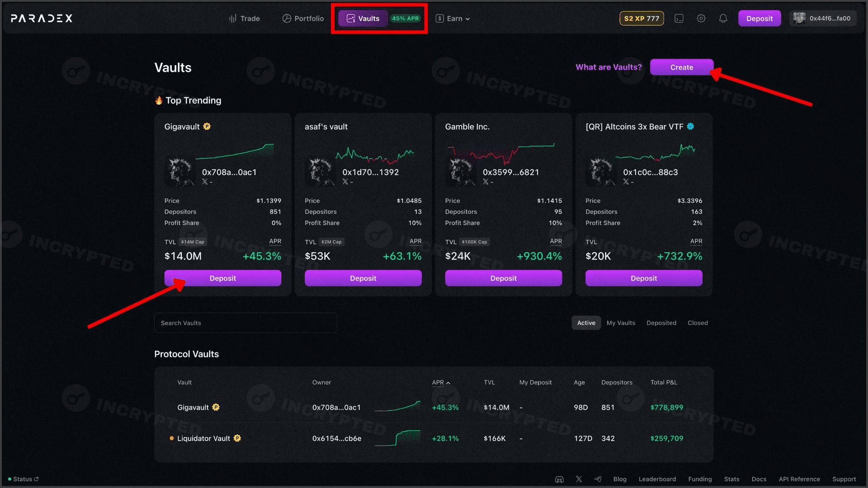Click the terminal panel icon in header

[x=679, y=19]
